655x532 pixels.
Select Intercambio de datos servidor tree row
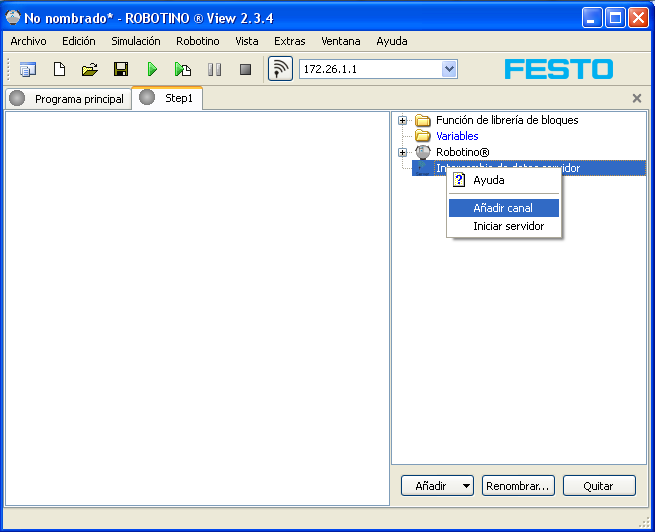(x=529, y=168)
